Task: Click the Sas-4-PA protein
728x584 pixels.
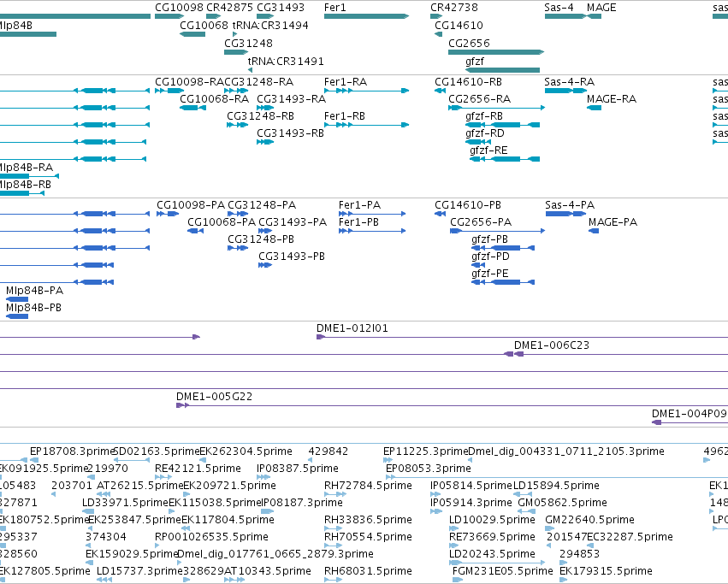Action: pos(566,214)
